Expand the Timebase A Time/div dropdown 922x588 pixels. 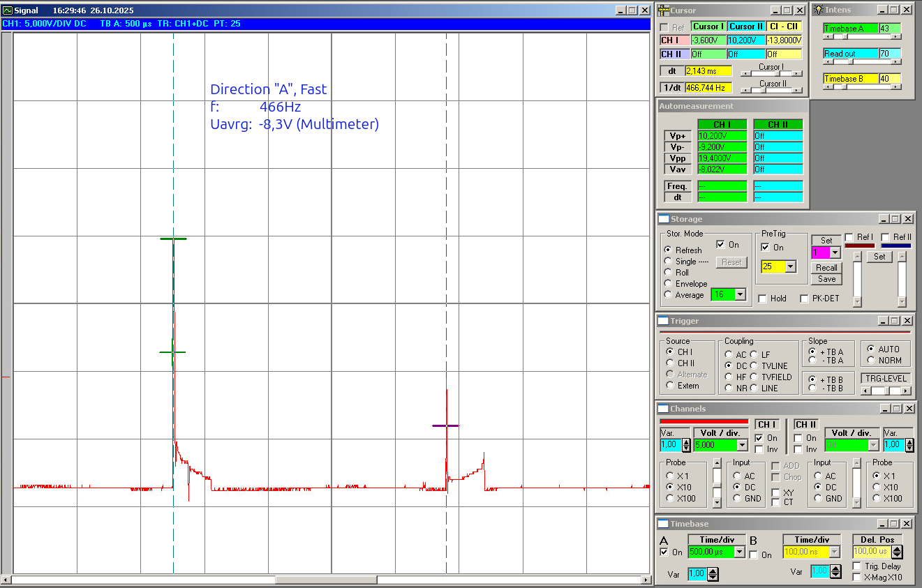[739, 552]
